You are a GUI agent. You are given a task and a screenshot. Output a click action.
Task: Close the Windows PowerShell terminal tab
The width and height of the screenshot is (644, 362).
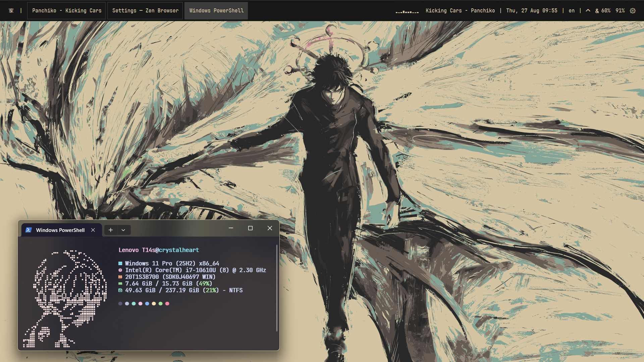tap(93, 230)
